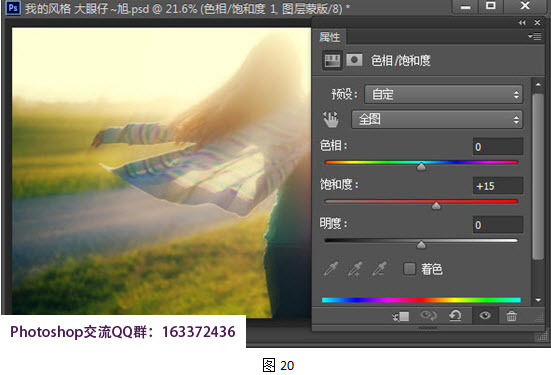Screen dimensions: 551x375
Task: Close the properties panel
Action: point(537,22)
